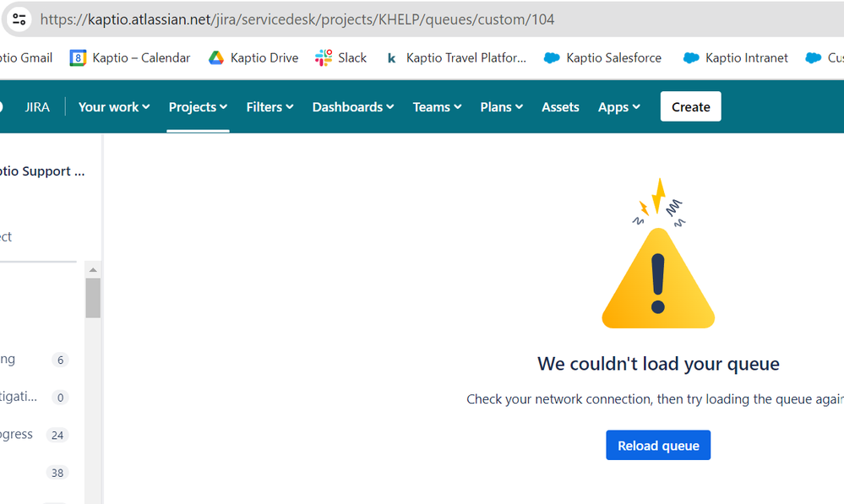Select Assets from the navigation bar
The height and width of the screenshot is (504, 844).
pos(560,106)
